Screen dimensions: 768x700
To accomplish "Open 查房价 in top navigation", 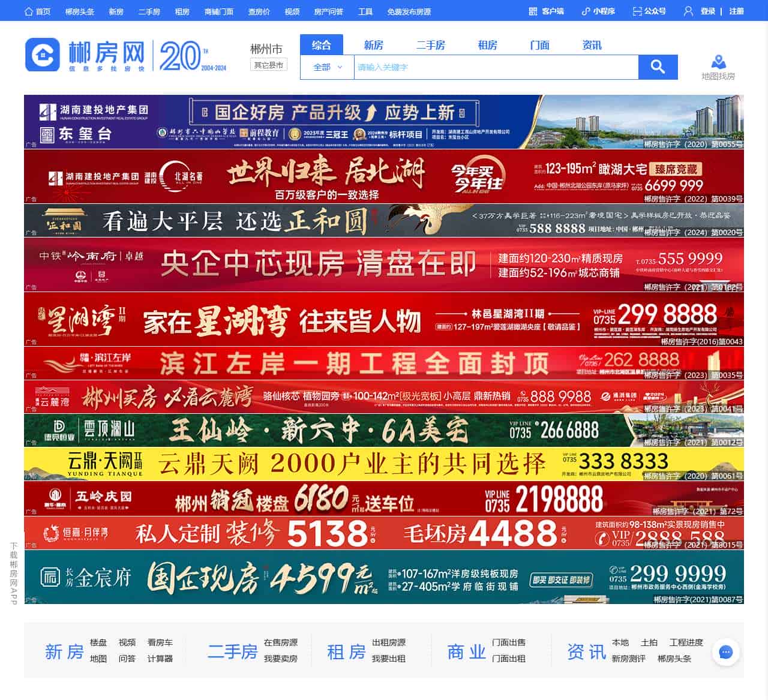I will (259, 11).
